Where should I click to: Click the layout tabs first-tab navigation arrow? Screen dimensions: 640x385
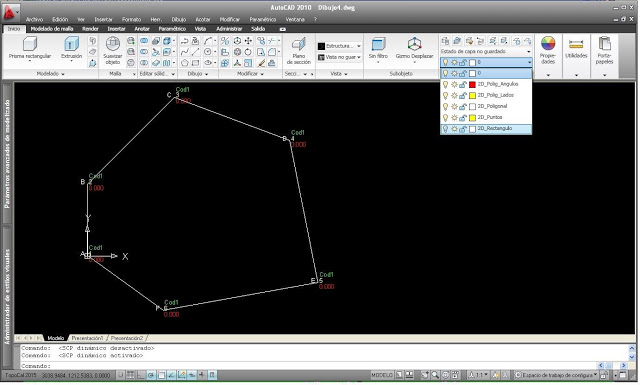(18, 338)
